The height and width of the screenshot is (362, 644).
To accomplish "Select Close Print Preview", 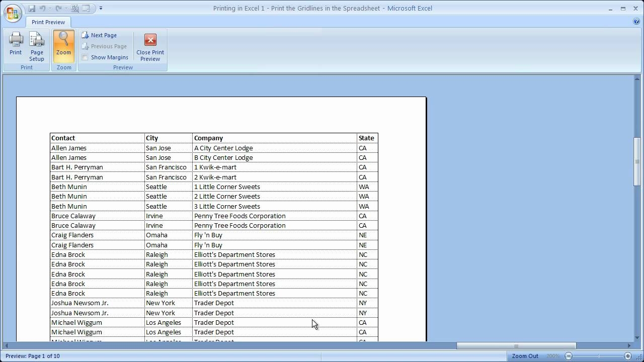I will coord(149,45).
